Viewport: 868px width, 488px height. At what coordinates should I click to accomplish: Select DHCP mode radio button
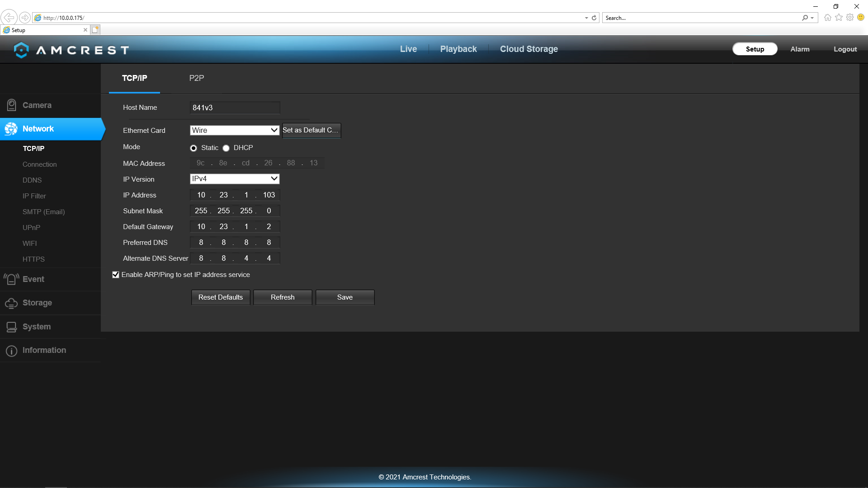226,148
